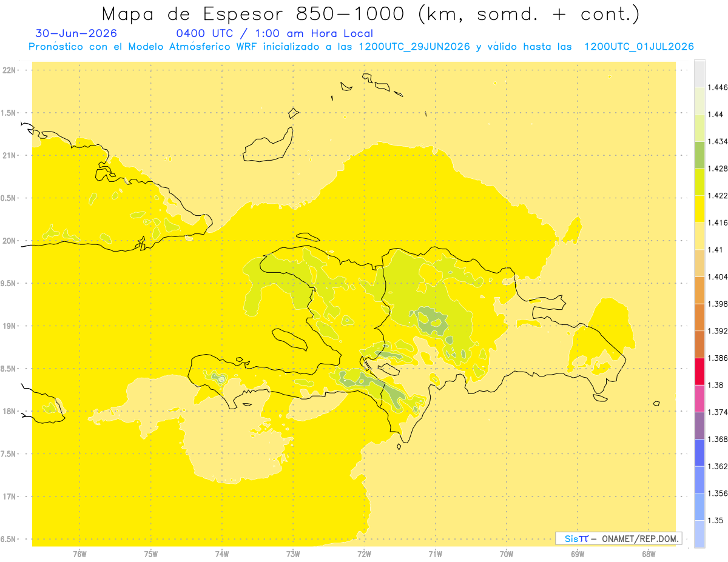Click the longitude label '72W'
The width and height of the screenshot is (728, 562).
(364, 554)
